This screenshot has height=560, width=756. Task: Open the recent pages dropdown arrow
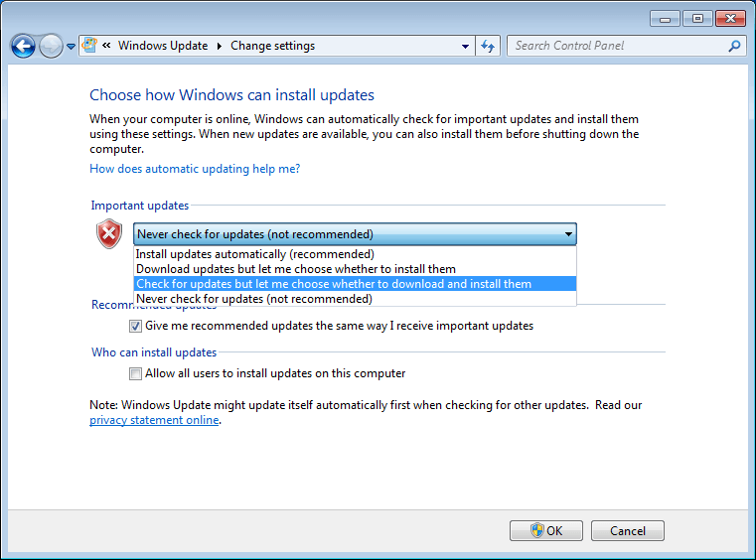(x=71, y=47)
